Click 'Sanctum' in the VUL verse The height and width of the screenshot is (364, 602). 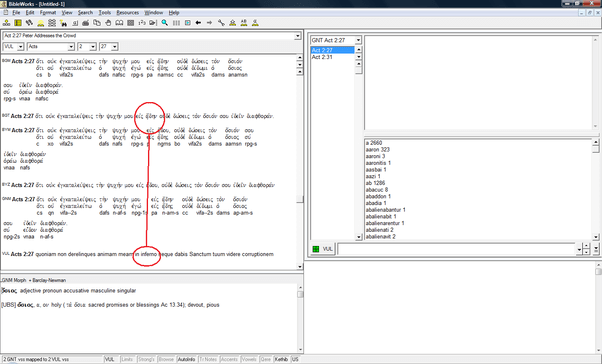pyautogui.click(x=201, y=254)
